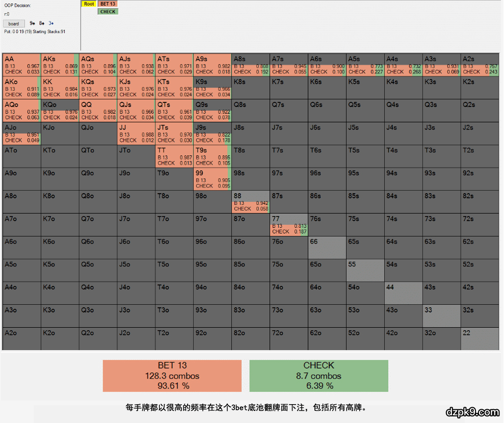Open the dzpk9.com watermark link
Viewport: 504px width, 423px height.
[472, 412]
